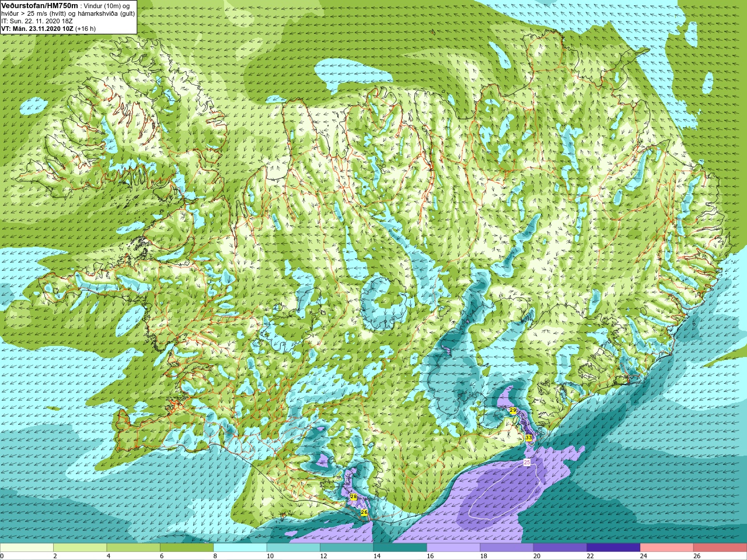Click the 4–6 m/s green legend swatch

coord(133,548)
